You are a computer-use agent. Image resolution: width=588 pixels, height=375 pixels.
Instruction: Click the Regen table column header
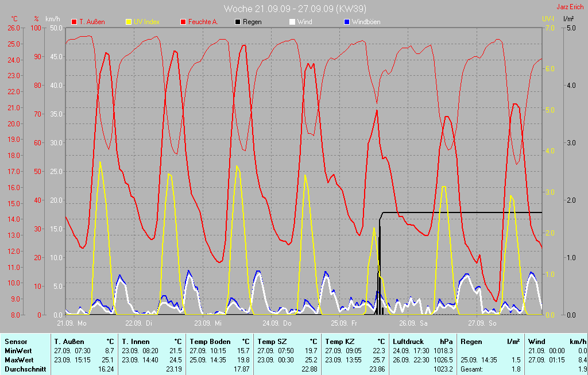(x=471, y=342)
